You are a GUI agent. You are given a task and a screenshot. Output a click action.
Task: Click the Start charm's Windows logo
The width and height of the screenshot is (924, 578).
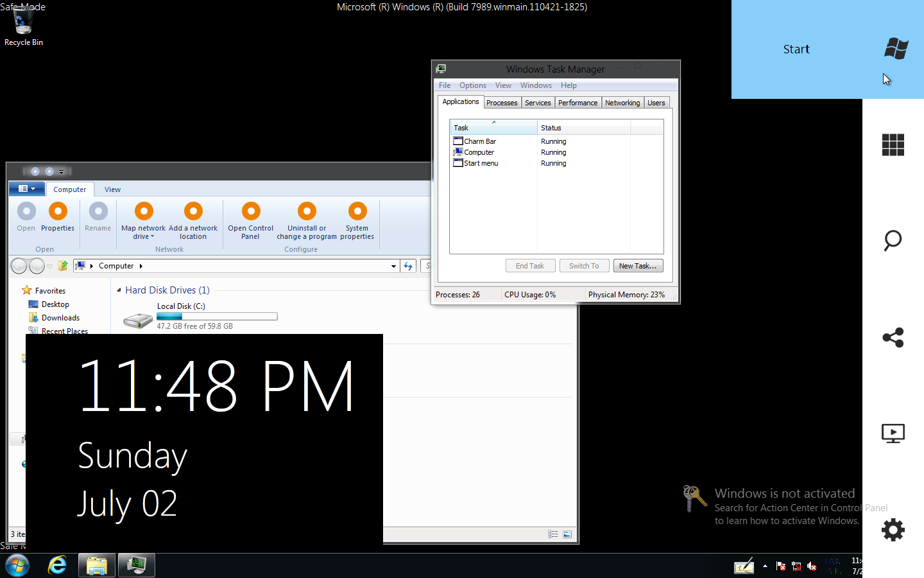896,49
